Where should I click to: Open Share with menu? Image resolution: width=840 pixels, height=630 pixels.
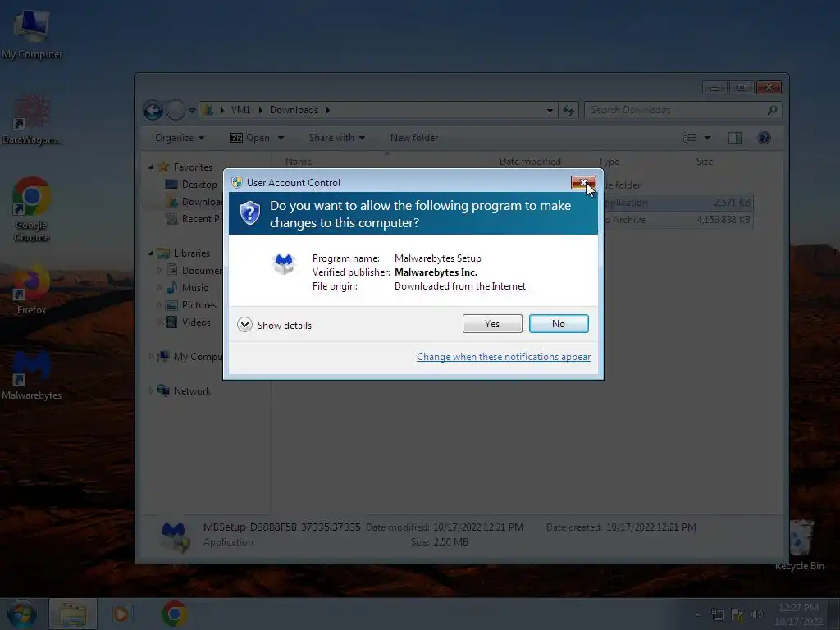(337, 138)
